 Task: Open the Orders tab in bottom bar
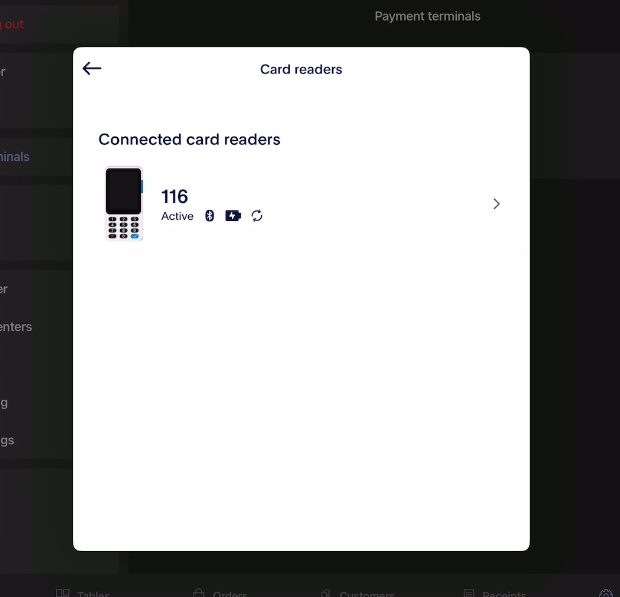pos(220,593)
